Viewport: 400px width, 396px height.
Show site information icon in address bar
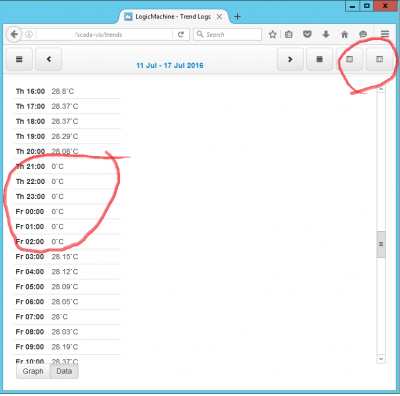[29, 34]
